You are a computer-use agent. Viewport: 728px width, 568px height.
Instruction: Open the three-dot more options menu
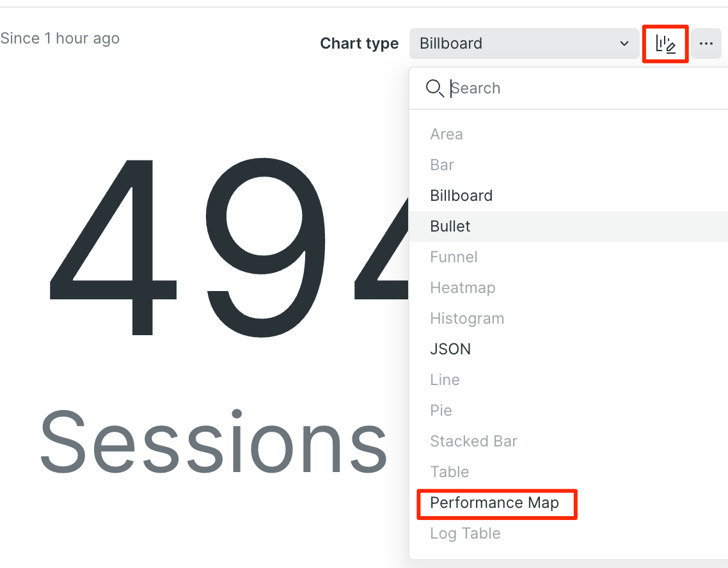[x=706, y=43]
